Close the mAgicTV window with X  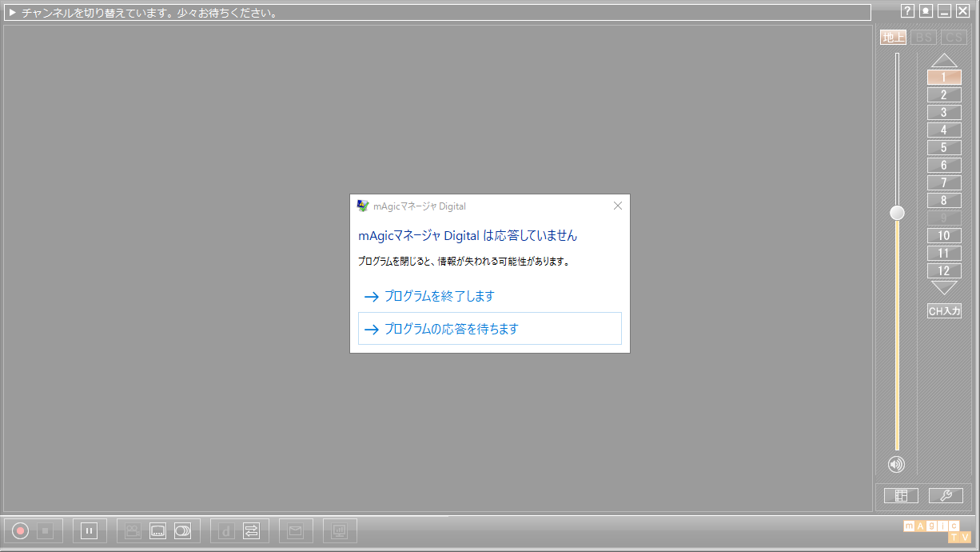[962, 11]
